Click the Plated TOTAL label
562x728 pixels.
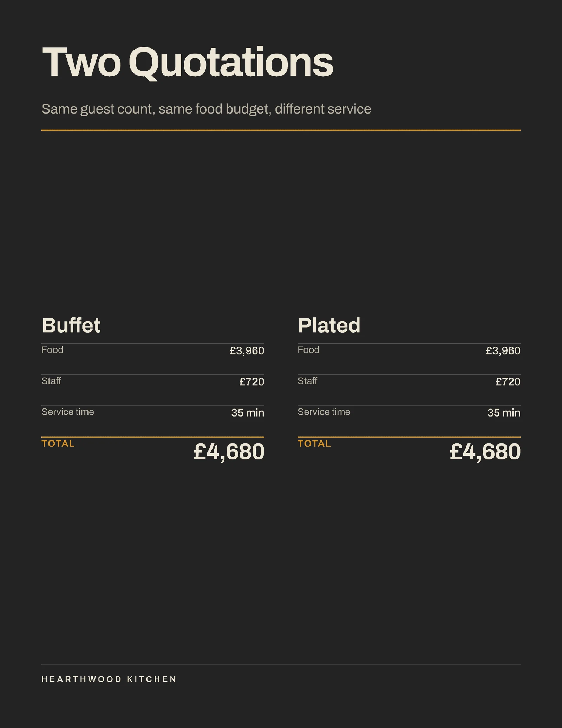coord(314,443)
